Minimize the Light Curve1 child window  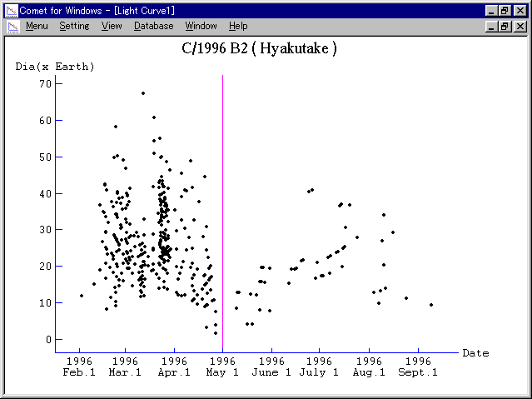(491, 26)
